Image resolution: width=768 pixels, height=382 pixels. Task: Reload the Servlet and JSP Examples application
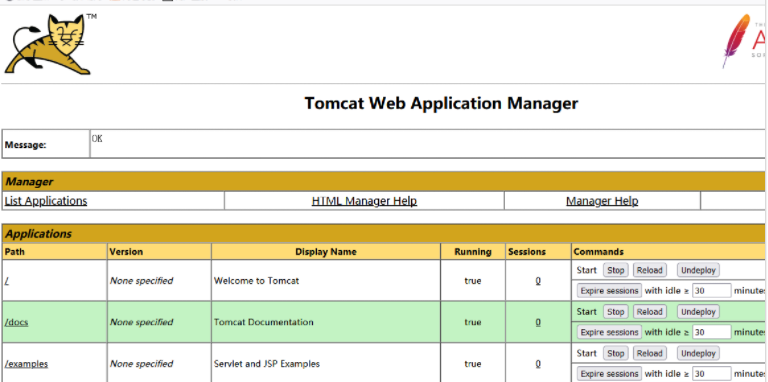(649, 353)
